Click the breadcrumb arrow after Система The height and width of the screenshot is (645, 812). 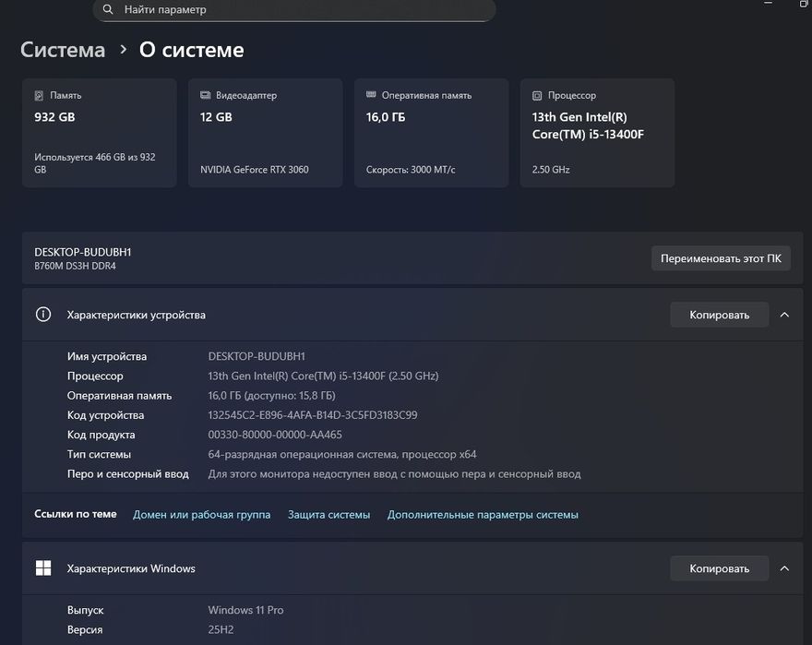tap(123, 50)
